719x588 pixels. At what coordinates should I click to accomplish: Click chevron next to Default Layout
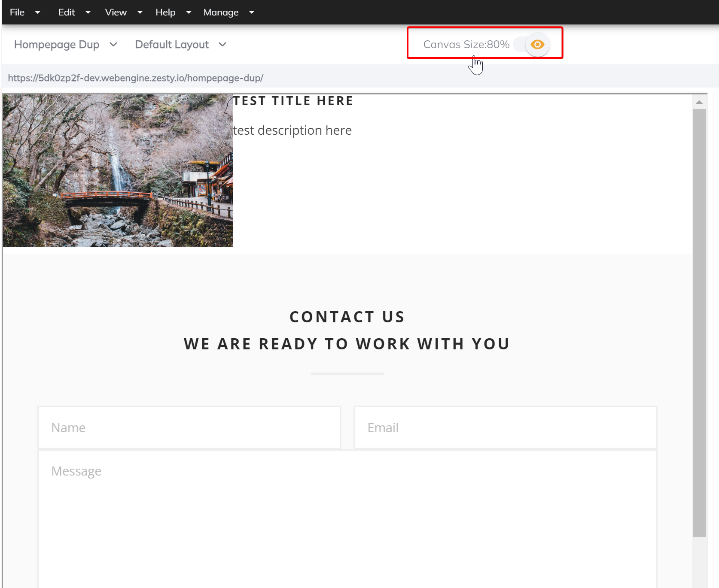[222, 45]
